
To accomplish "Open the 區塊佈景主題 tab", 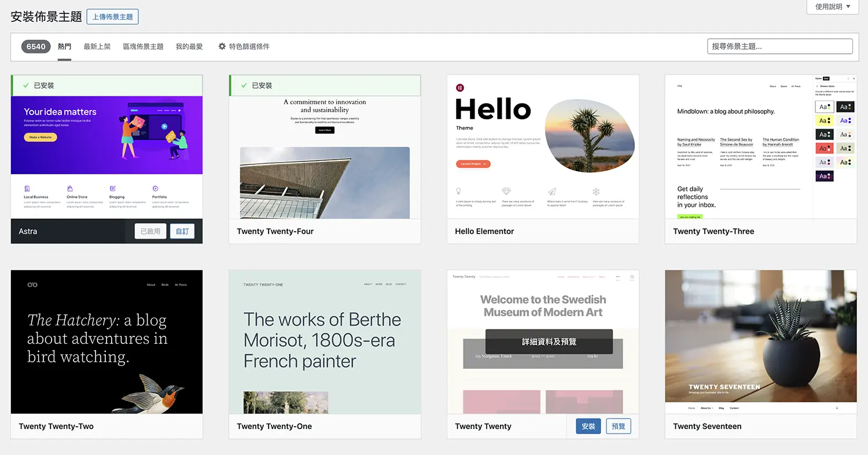I will click(143, 46).
